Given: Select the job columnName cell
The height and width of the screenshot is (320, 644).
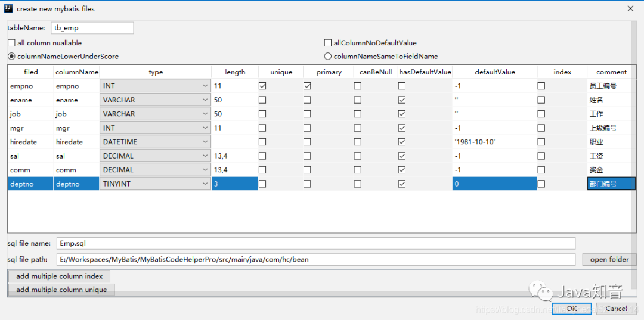Looking at the screenshot, I should [77, 114].
